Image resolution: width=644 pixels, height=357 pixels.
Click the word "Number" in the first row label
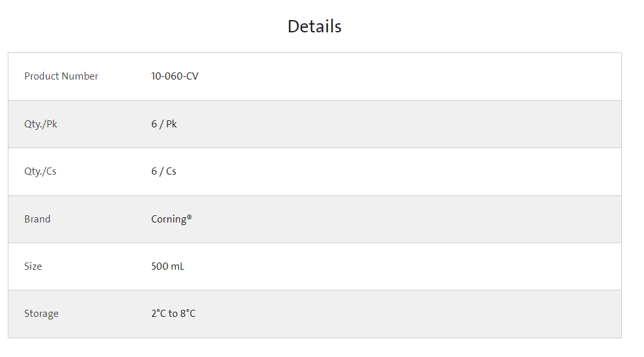pyautogui.click(x=80, y=76)
